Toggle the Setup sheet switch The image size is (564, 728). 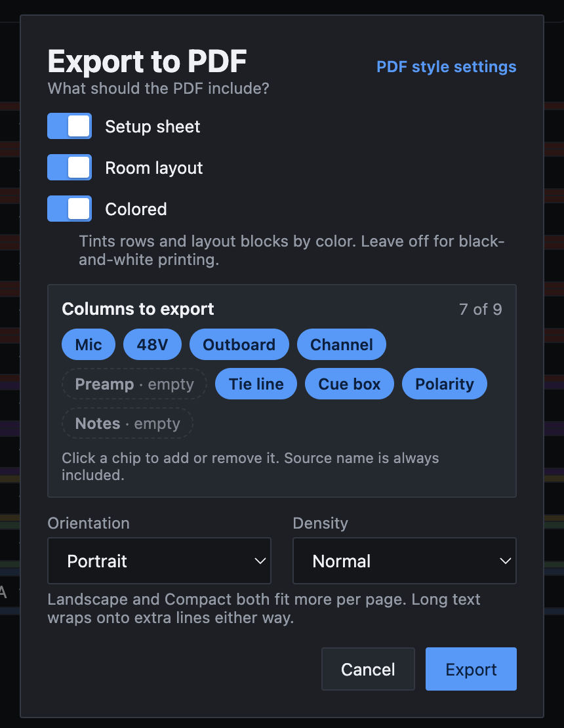(70, 127)
